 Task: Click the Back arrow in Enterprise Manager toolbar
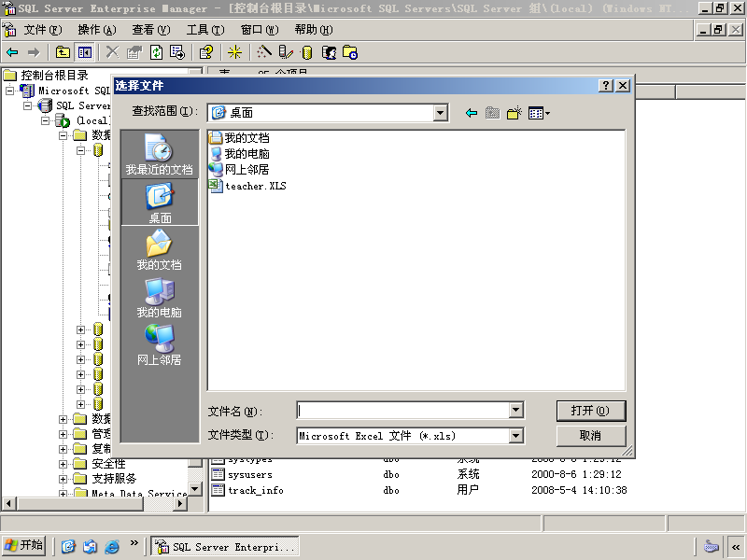pyautogui.click(x=12, y=52)
